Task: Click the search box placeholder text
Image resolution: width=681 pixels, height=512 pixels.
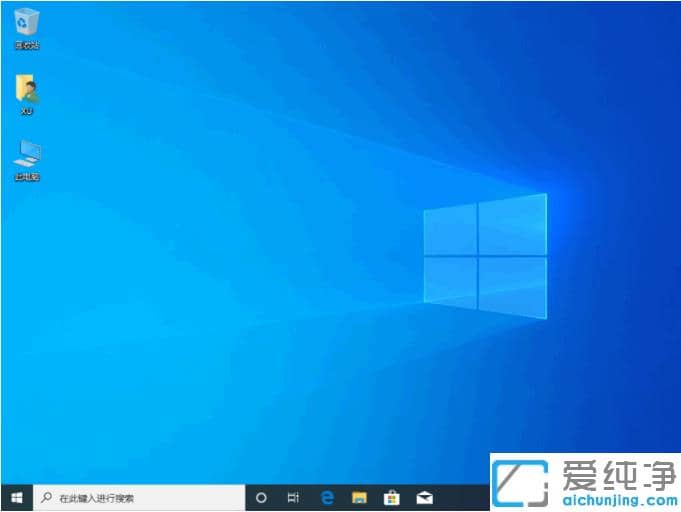Action: (96, 498)
